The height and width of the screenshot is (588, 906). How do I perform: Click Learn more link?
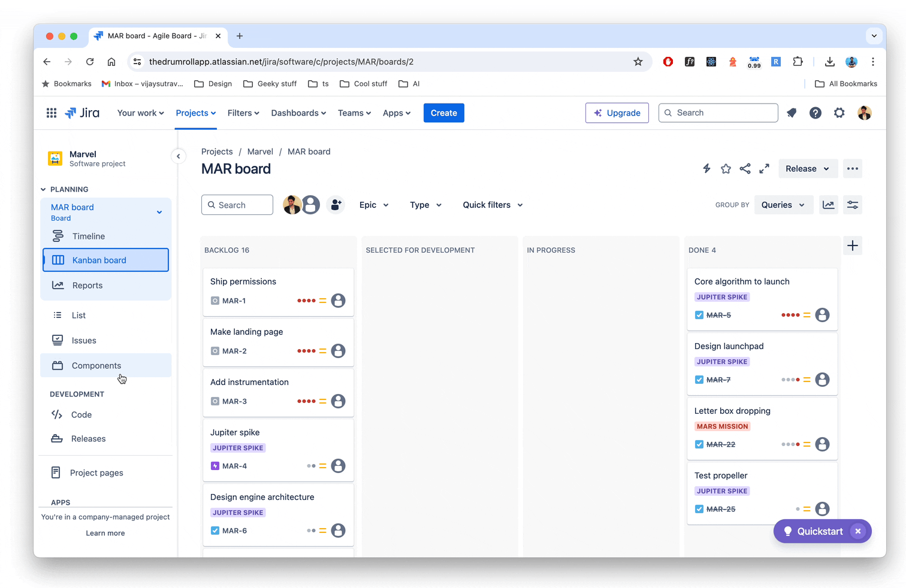coord(105,533)
